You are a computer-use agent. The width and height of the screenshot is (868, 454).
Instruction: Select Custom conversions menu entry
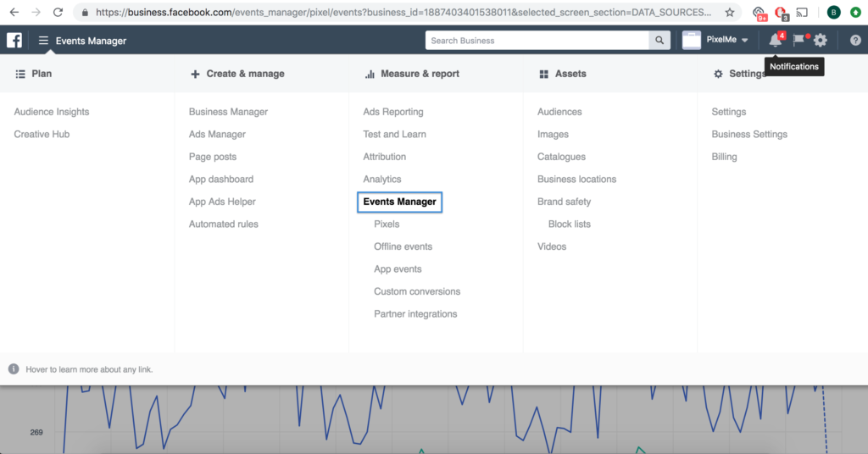click(x=417, y=291)
